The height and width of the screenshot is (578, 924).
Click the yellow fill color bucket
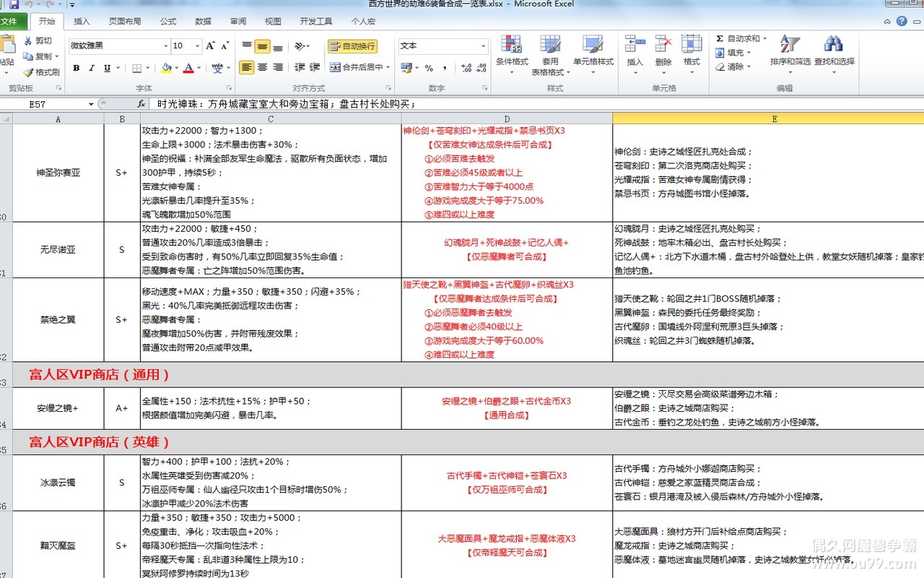tap(167, 68)
